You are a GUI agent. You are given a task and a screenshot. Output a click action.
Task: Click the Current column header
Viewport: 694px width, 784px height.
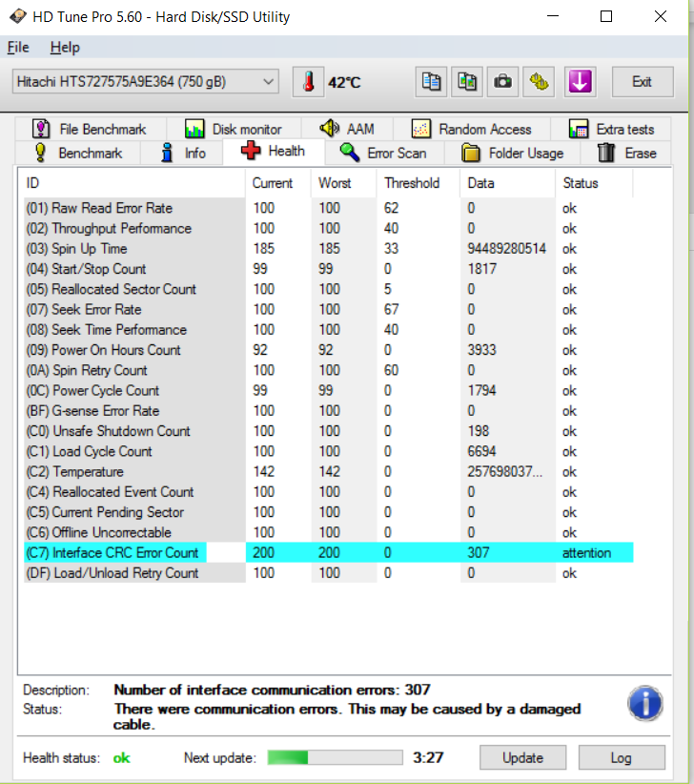278,183
